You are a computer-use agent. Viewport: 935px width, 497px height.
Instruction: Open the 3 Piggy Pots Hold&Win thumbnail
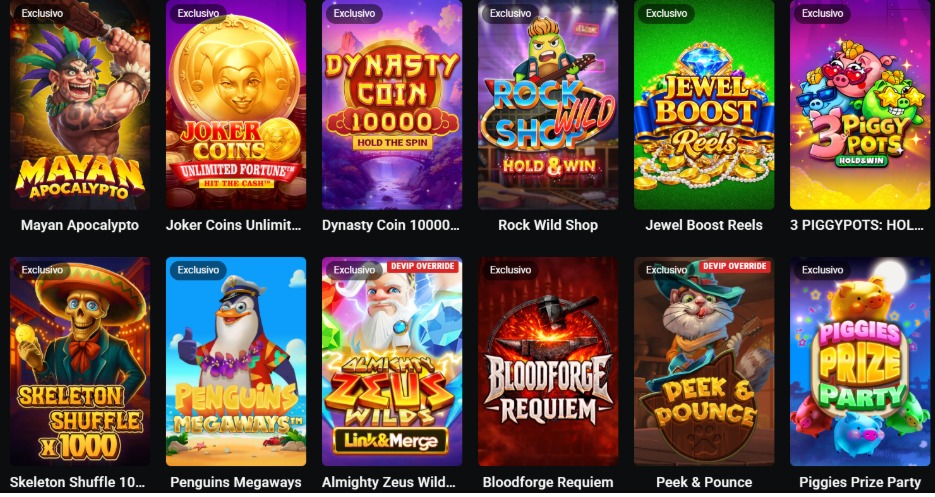[860, 104]
